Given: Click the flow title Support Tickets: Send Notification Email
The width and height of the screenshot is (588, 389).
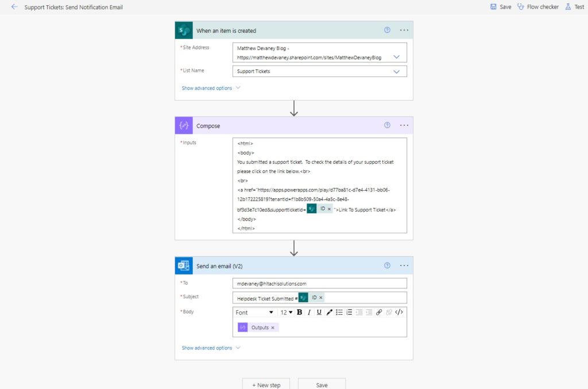Looking at the screenshot, I should 73,7.
